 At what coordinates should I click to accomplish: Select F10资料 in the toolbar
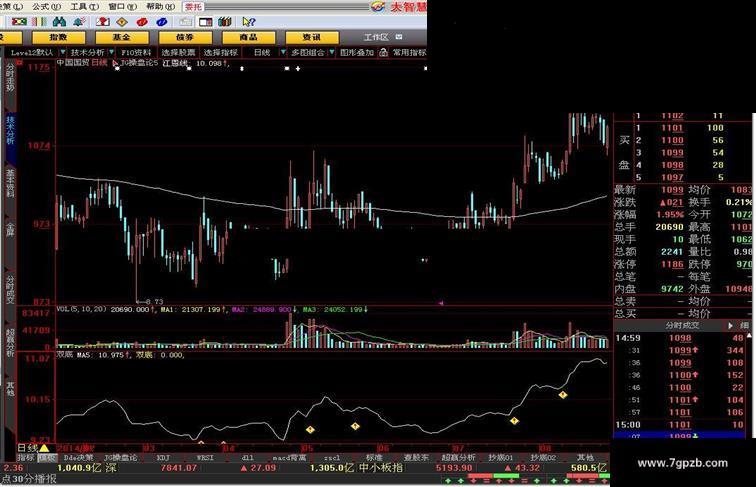click(136, 52)
